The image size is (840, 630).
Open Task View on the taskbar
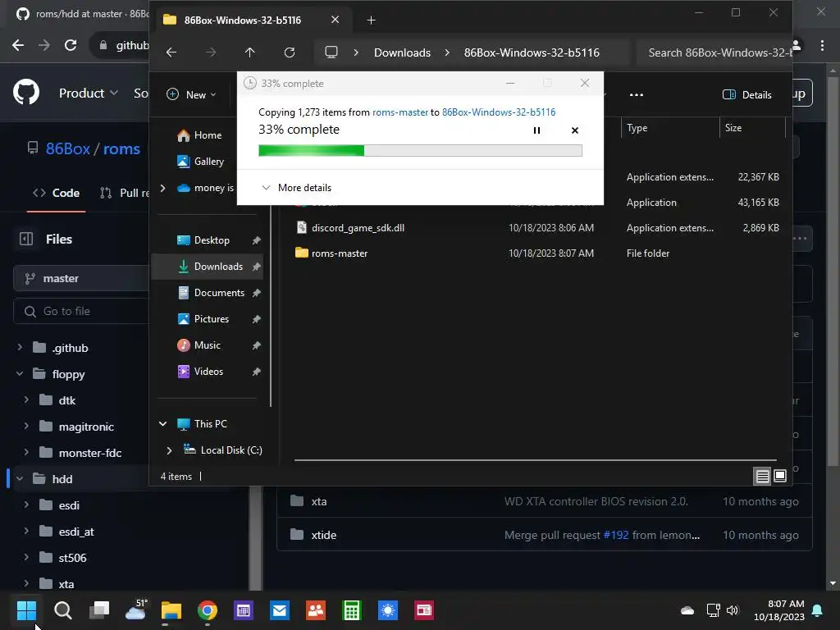tap(99, 610)
